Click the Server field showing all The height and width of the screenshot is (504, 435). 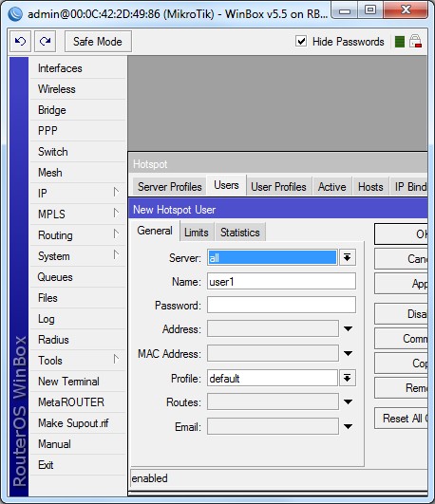(x=273, y=257)
